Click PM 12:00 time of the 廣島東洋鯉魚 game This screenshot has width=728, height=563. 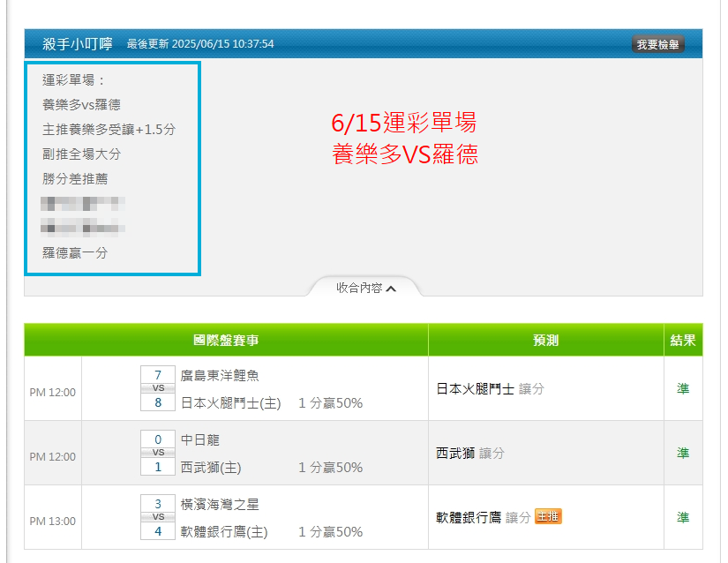(x=52, y=392)
